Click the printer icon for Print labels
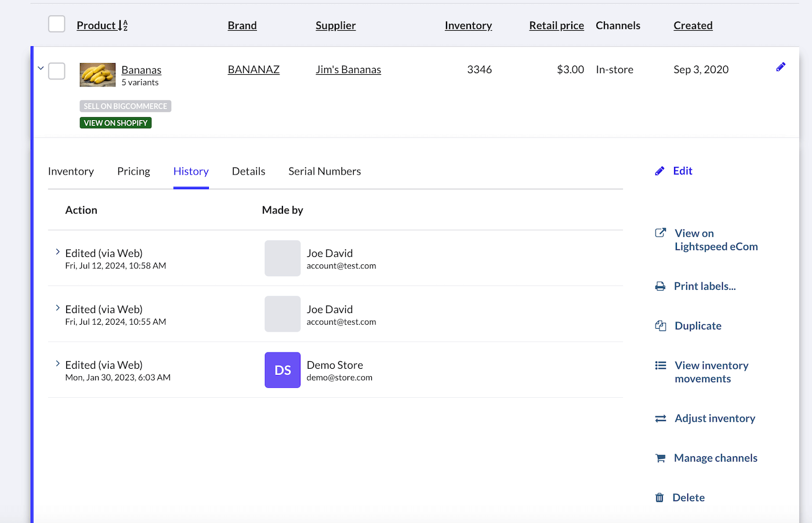The image size is (812, 523). click(660, 286)
